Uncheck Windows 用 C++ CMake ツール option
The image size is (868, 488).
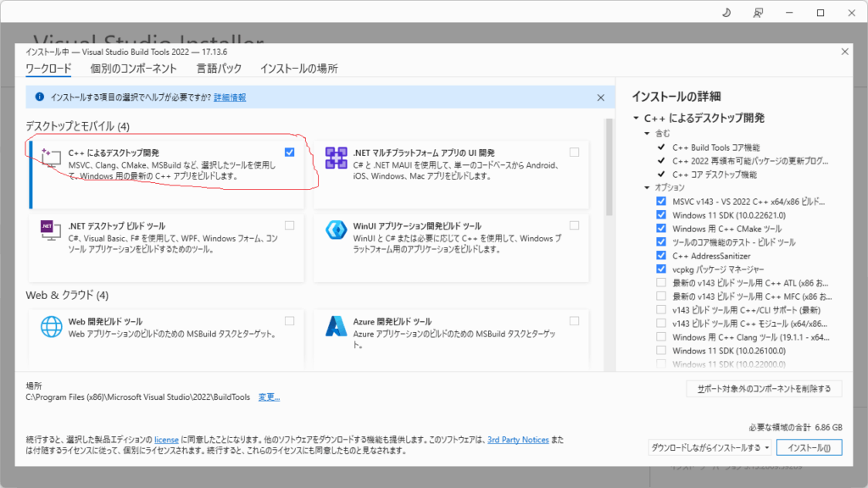(x=661, y=228)
